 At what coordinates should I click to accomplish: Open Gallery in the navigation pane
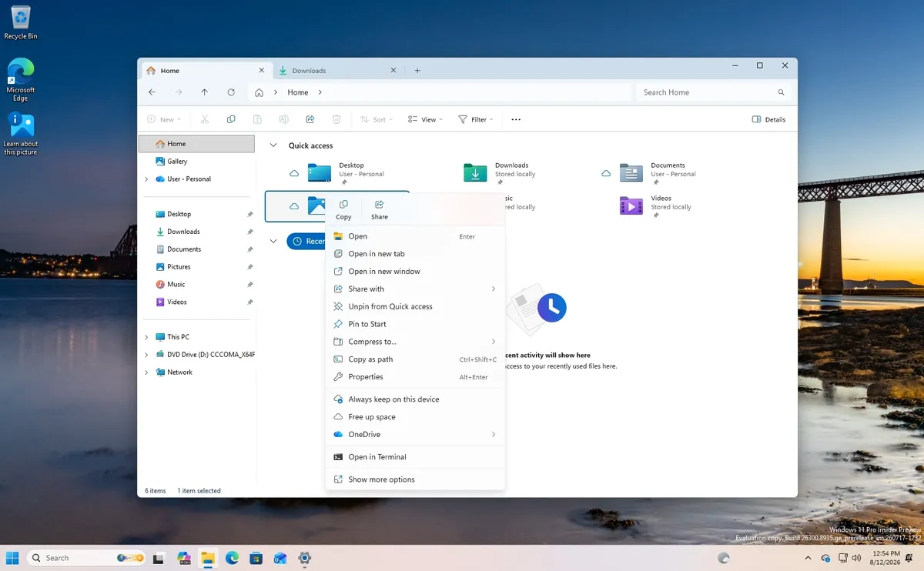coord(196,162)
